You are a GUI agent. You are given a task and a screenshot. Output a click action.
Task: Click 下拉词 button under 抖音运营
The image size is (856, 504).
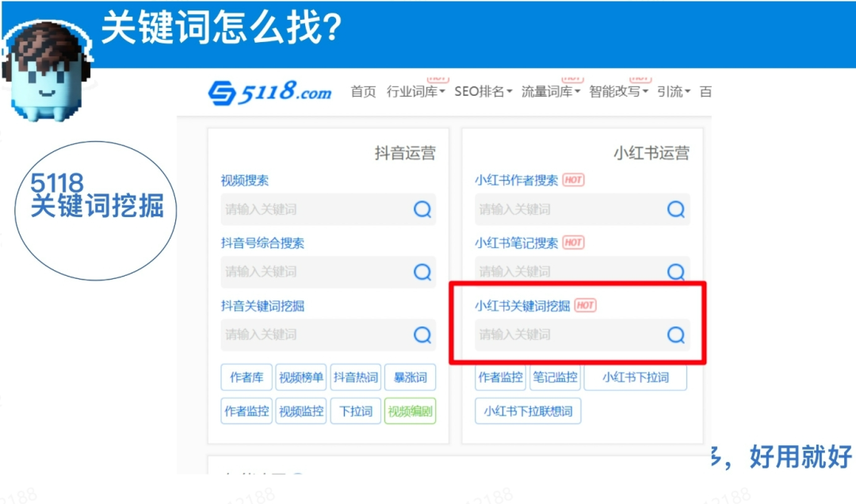point(355,411)
